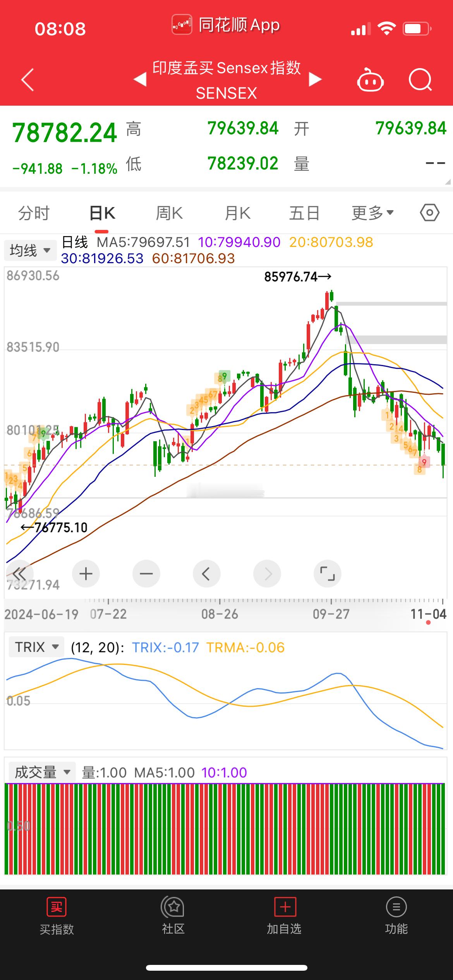Open the TRIX indicator dropdown
The width and height of the screenshot is (453, 980).
click(37, 647)
